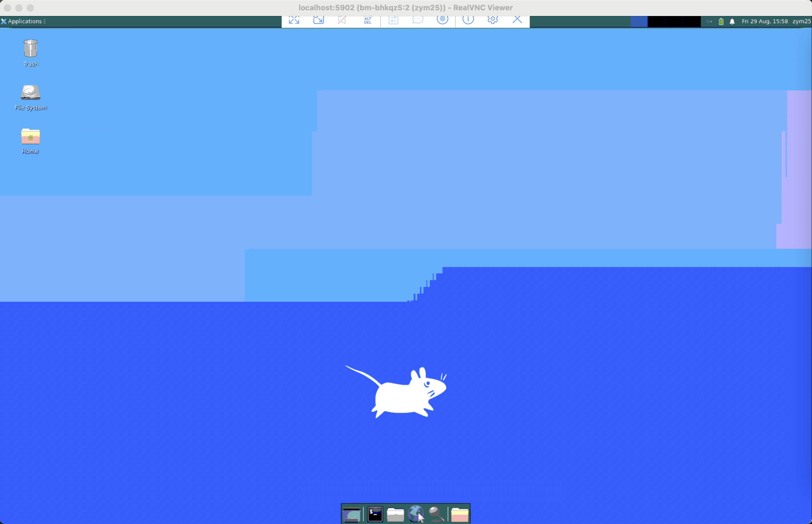Toggle full-screen mode in the VNC toolbar
812x524 pixels.
(293, 20)
